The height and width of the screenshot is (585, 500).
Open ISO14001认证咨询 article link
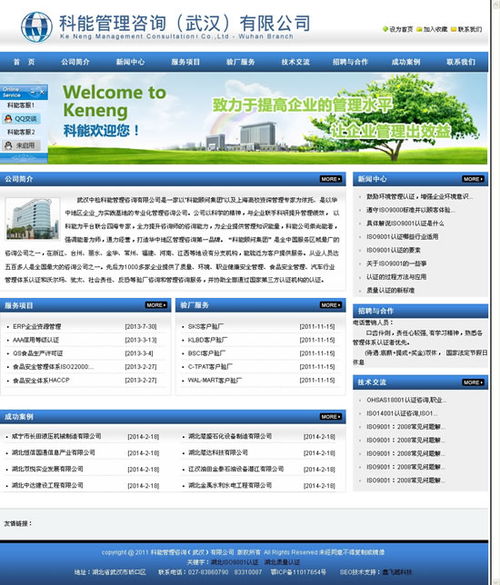pyautogui.click(x=401, y=413)
